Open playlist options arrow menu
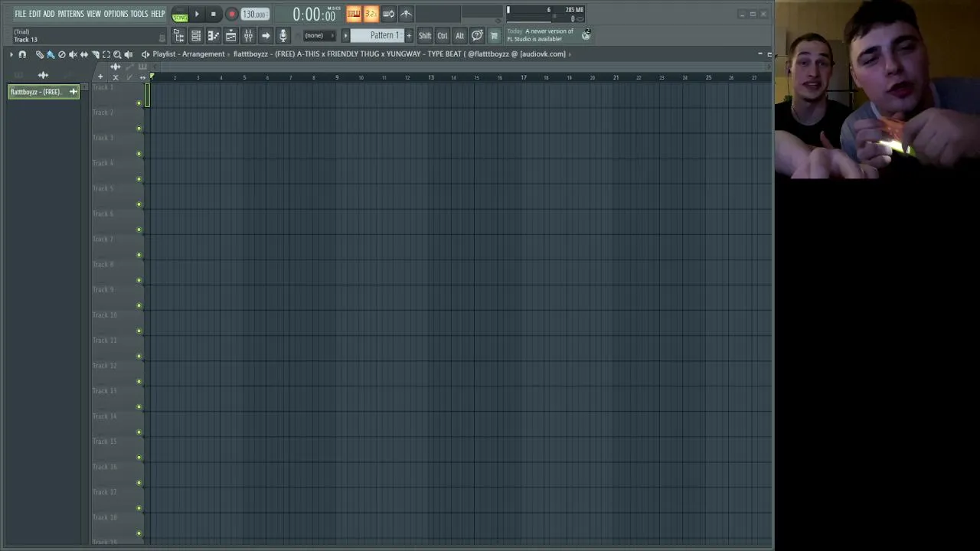Screen dimensions: 980x551 pyautogui.click(x=11, y=54)
